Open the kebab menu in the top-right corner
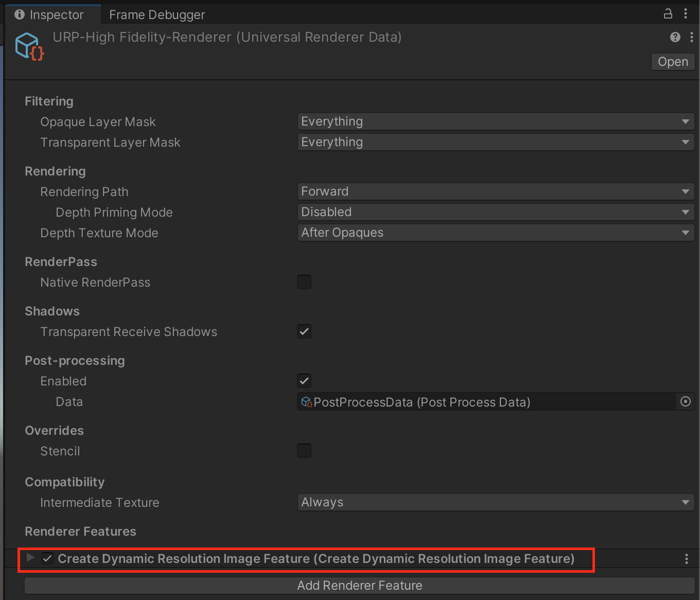Image resolution: width=700 pixels, height=600 pixels. tap(686, 14)
